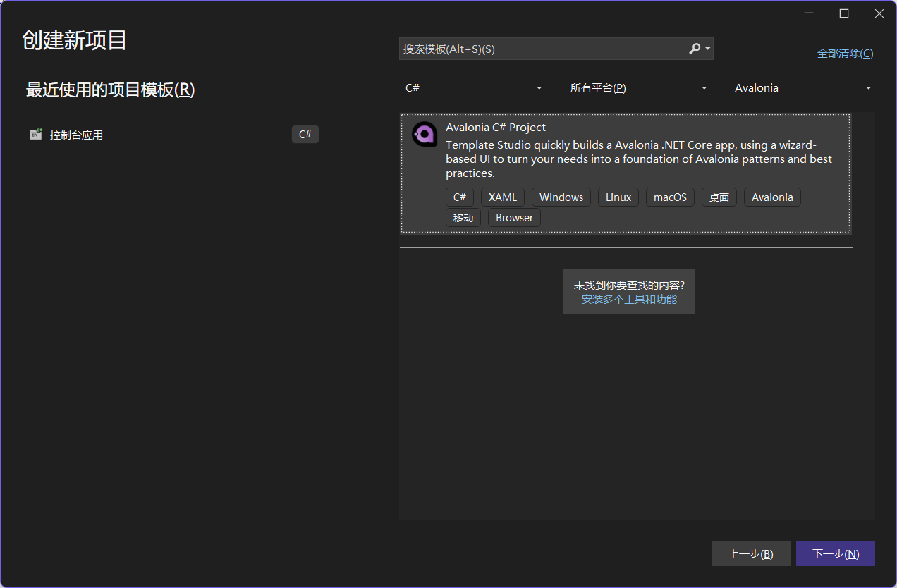Click the C# tag in Avalonia template
Image resolution: width=897 pixels, height=588 pixels.
460,197
